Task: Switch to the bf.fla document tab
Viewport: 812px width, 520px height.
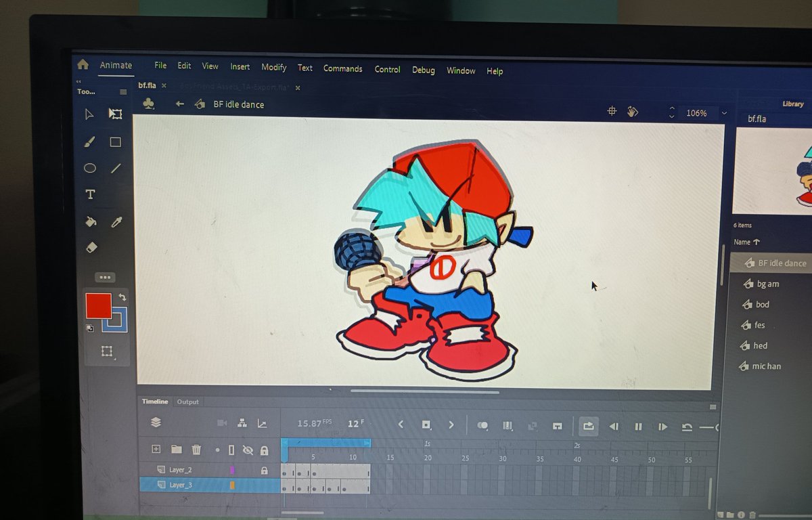Action: pyautogui.click(x=147, y=85)
